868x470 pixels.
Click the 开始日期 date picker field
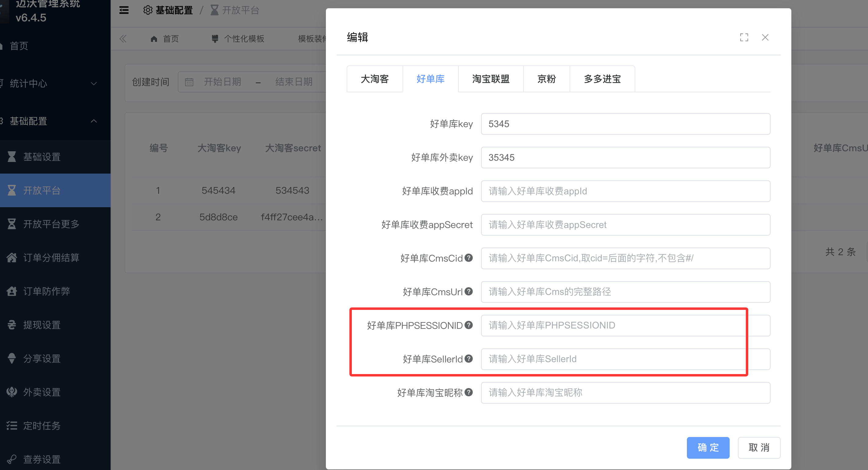(222, 82)
